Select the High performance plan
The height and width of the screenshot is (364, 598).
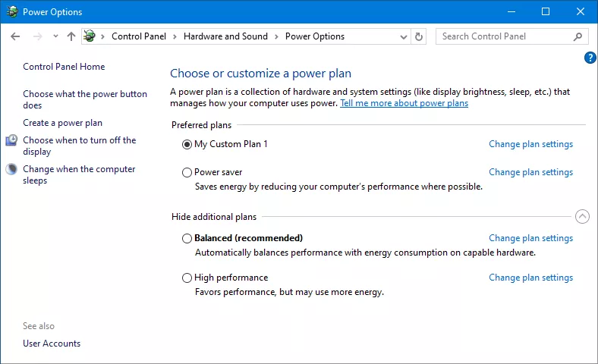(x=187, y=278)
